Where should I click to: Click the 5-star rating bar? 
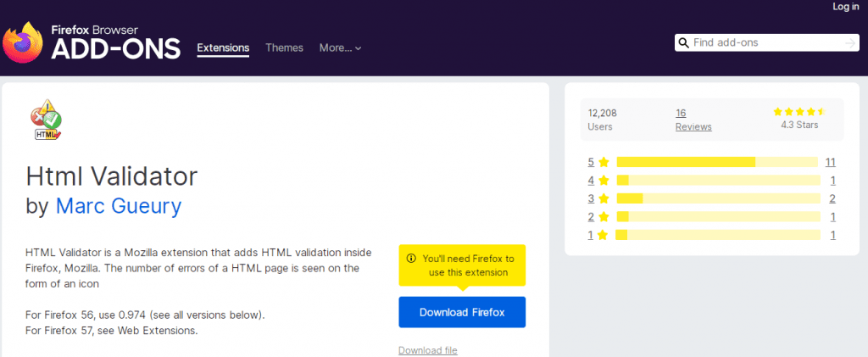717,162
